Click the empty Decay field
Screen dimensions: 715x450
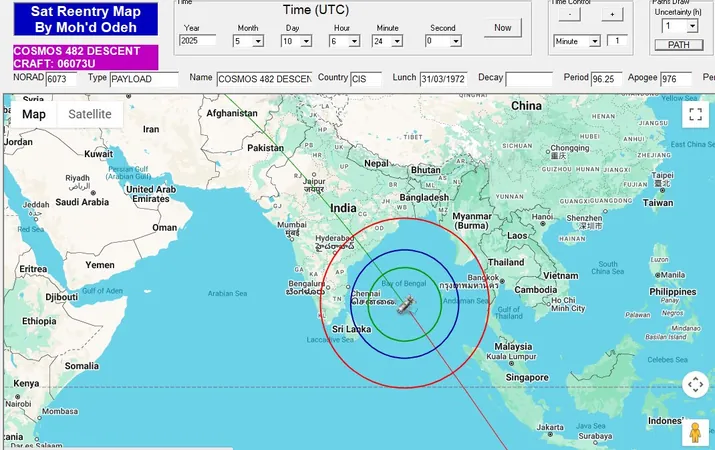click(x=529, y=79)
